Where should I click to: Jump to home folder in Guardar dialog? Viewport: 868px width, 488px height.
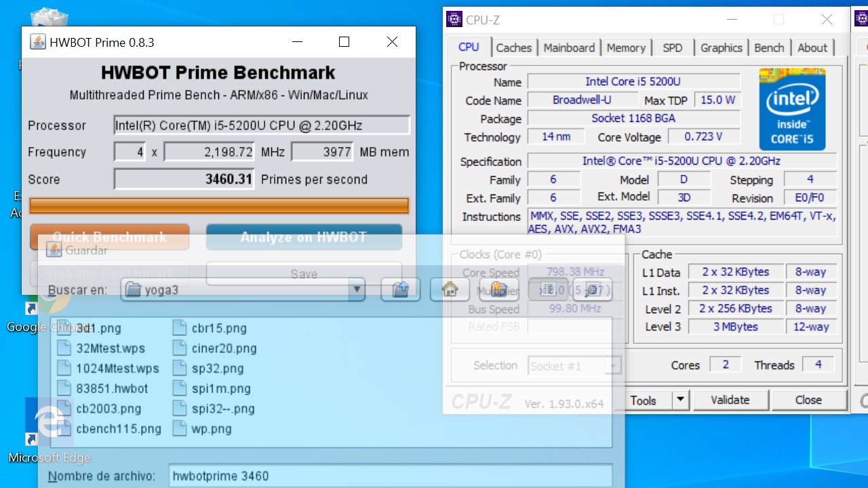tap(450, 290)
